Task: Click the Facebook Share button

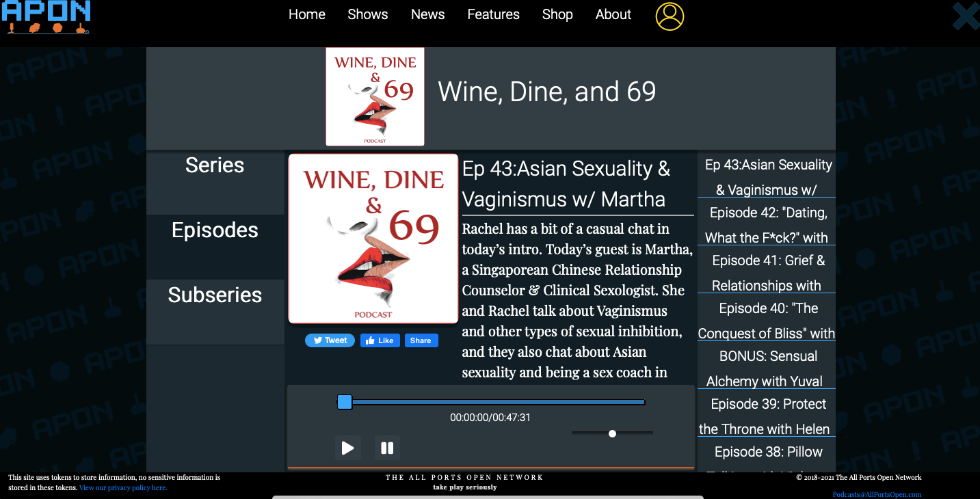Action: click(x=421, y=340)
